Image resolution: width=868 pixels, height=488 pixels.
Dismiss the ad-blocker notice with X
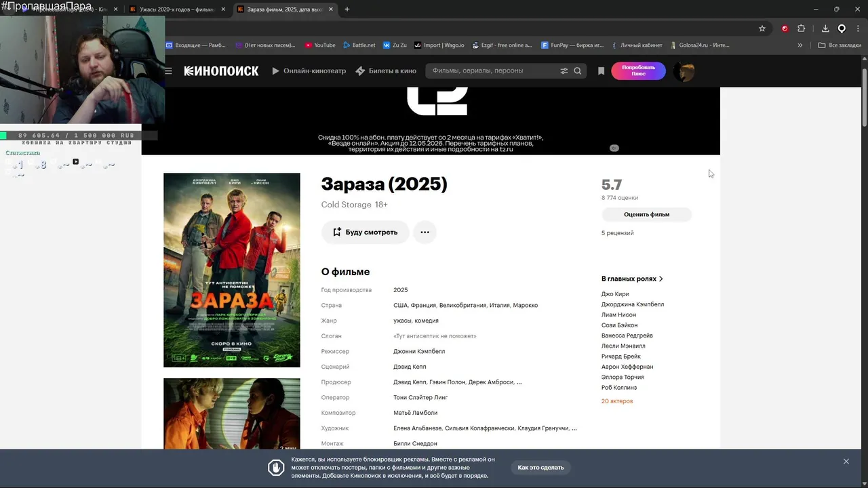[x=846, y=462]
